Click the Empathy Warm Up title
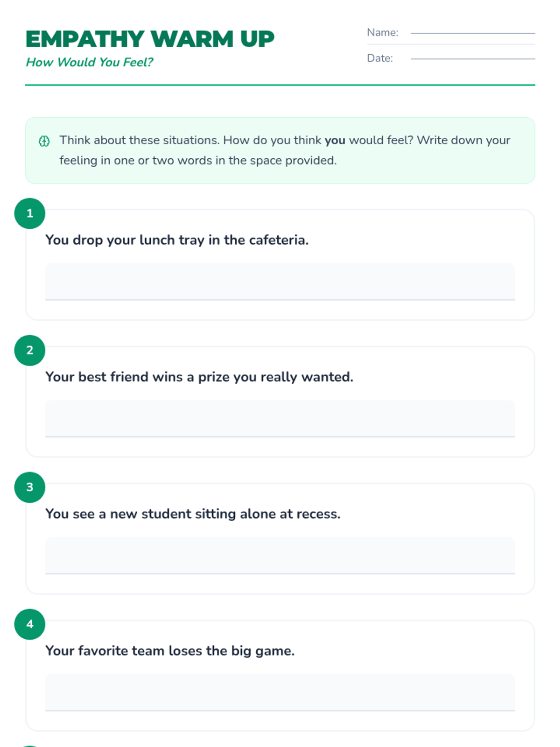The width and height of the screenshot is (560, 747). pyautogui.click(x=150, y=39)
